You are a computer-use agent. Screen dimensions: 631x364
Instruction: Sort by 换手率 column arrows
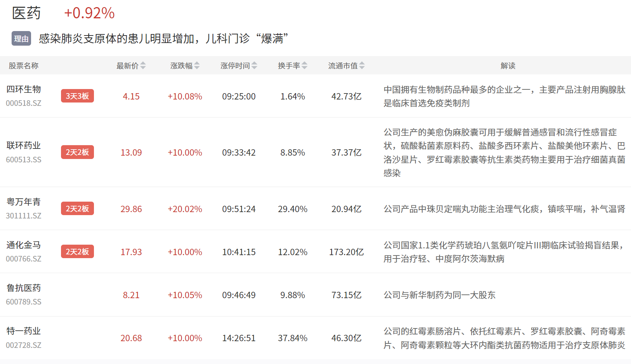click(304, 65)
